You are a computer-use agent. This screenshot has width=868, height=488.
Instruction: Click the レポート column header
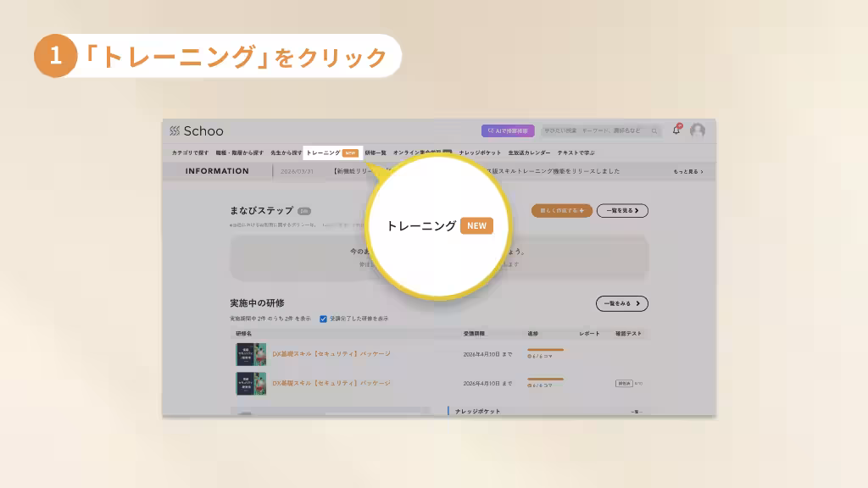click(x=590, y=334)
